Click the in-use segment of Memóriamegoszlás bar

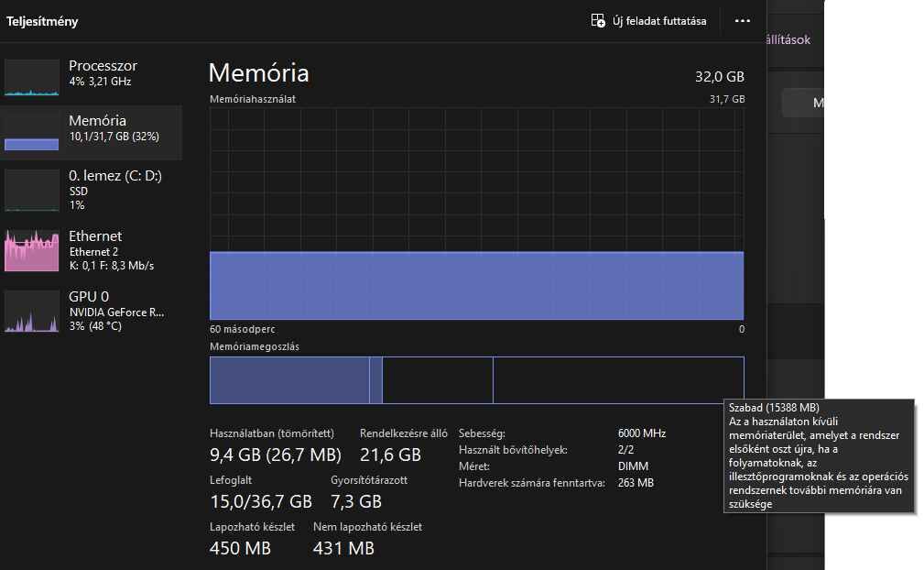pos(289,380)
